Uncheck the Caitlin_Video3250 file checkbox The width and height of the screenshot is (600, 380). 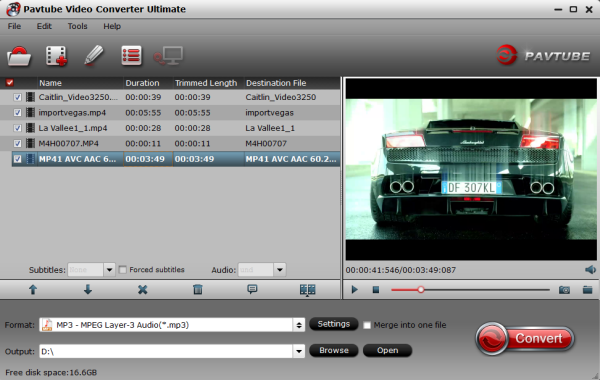pos(17,97)
